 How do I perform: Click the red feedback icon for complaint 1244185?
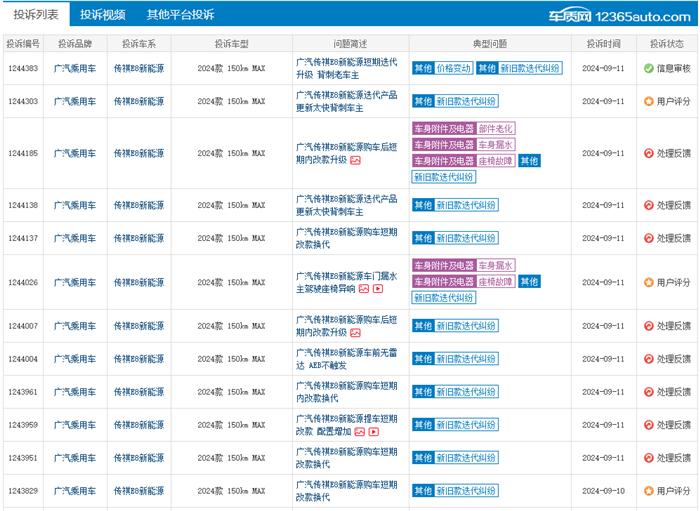[649, 153]
